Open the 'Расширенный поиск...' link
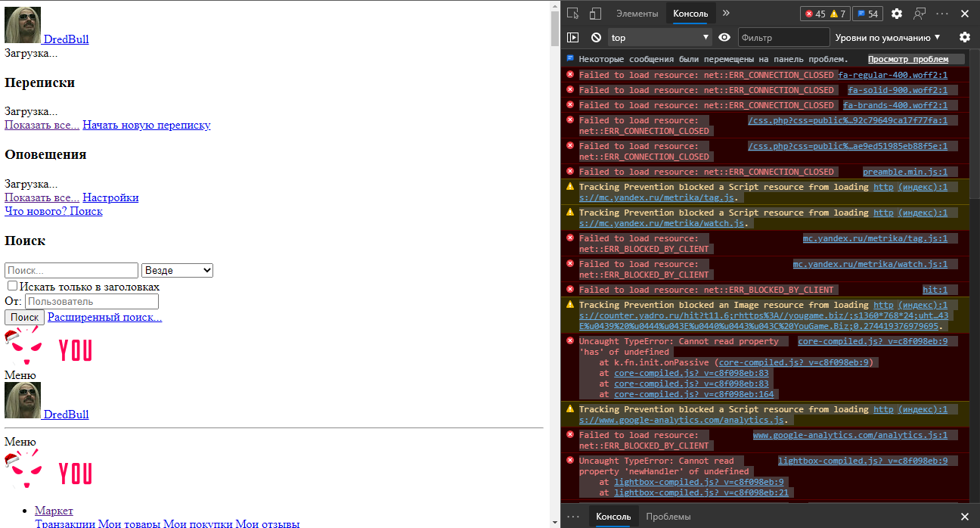The height and width of the screenshot is (528, 980). click(104, 316)
